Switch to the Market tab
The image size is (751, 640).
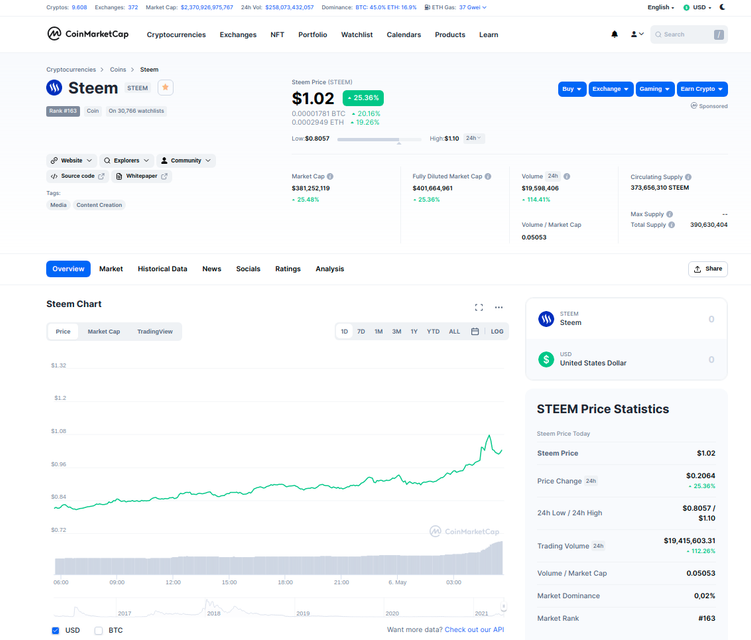[111, 269]
